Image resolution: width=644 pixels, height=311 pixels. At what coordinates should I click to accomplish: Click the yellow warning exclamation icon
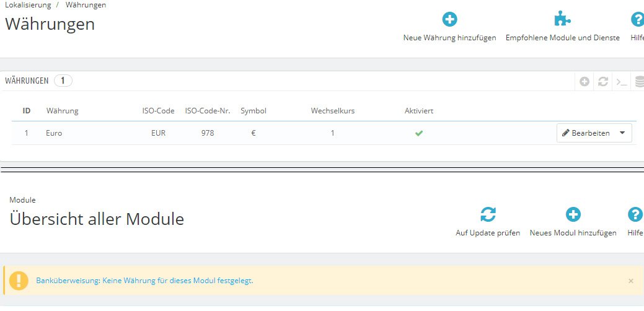click(x=19, y=281)
